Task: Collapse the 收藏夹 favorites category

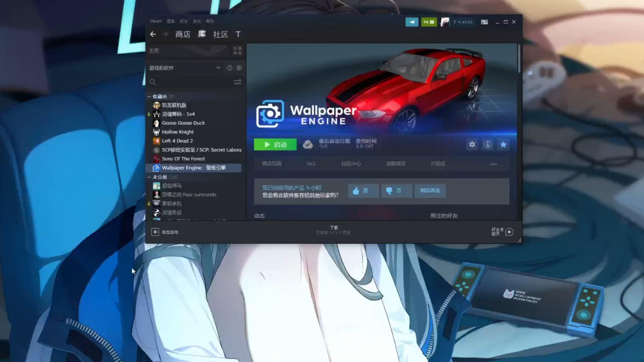Action: coord(149,97)
